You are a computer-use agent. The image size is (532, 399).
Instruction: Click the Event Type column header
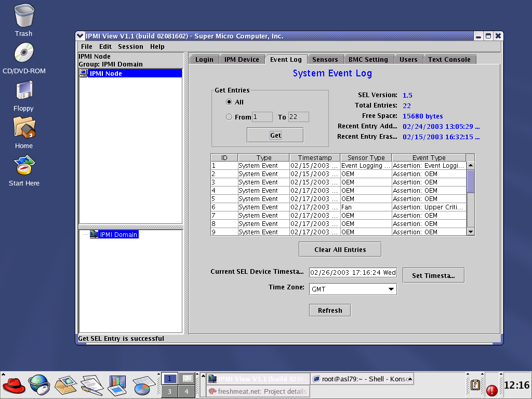pyautogui.click(x=429, y=157)
